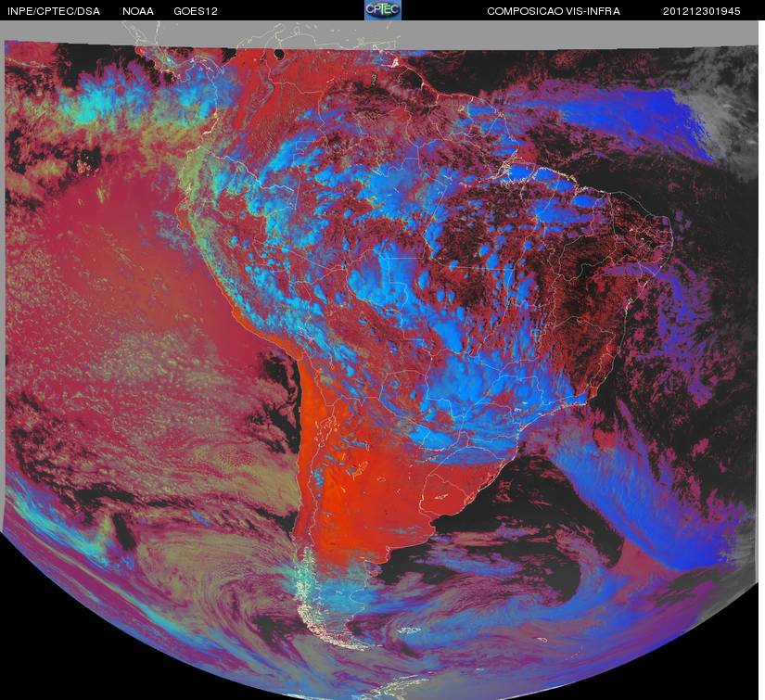Click the NOAA label in the header
The width and height of the screenshot is (765, 700).
click(x=138, y=11)
